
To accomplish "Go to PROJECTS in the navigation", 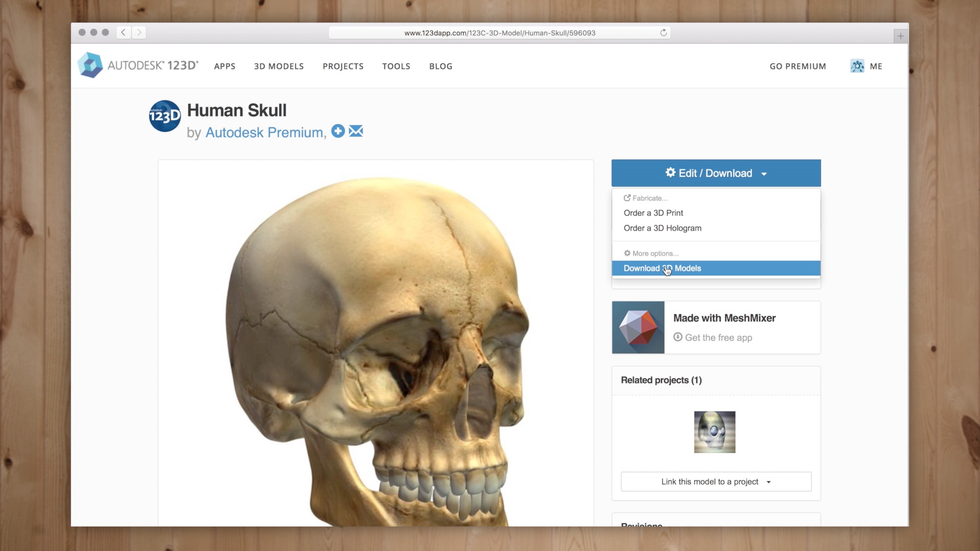I will 343,66.
